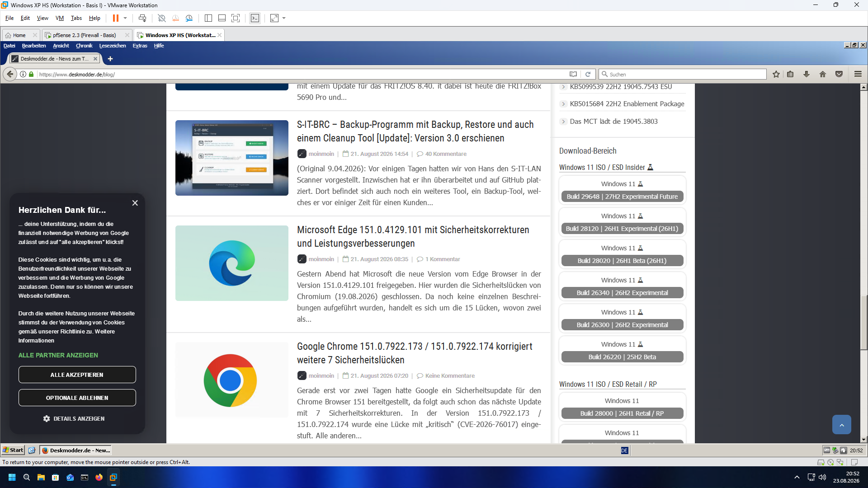Viewport: 868px width, 488px height.
Task: Open Build 29648 27H2 Experimental Future download
Action: (622, 197)
